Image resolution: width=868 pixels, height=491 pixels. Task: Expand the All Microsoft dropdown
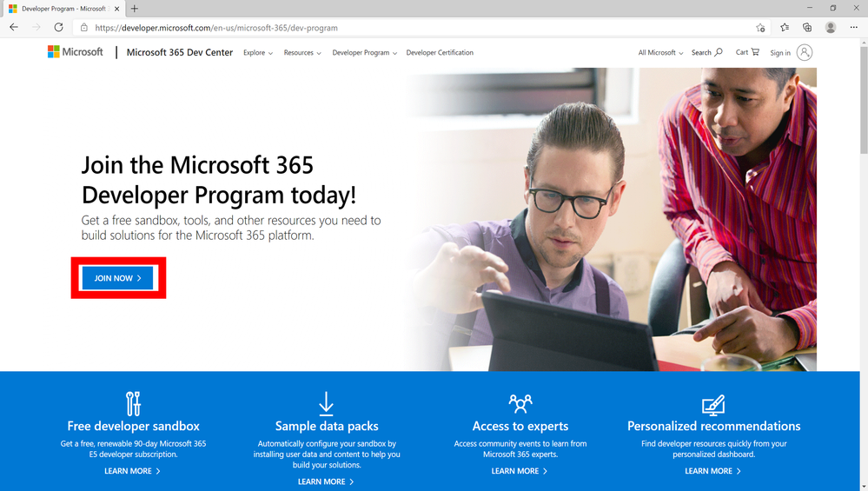(x=660, y=53)
